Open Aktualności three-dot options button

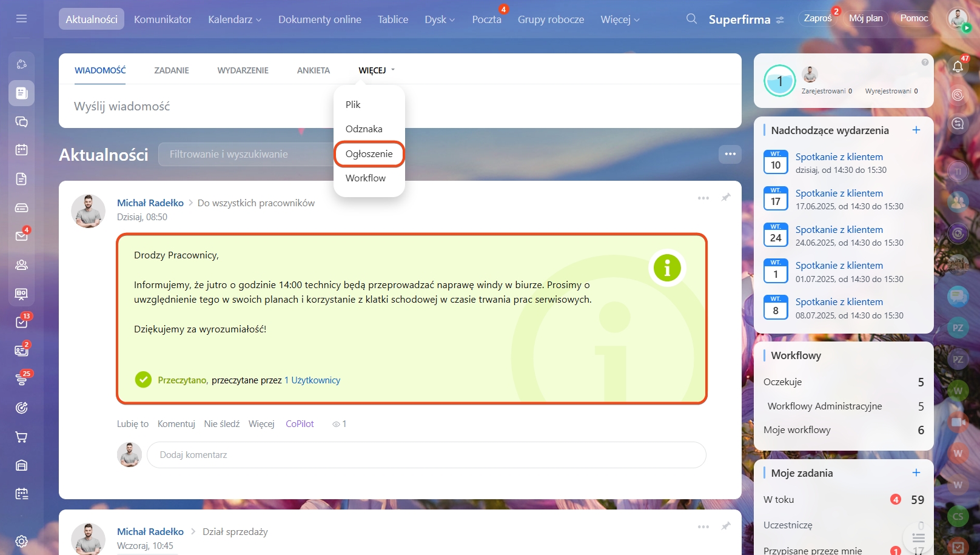click(x=730, y=154)
